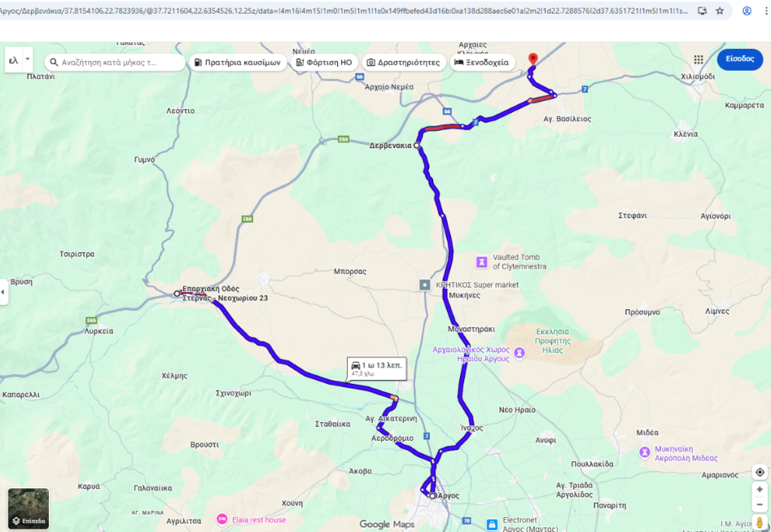Bookmark this page using the star icon

(720, 11)
